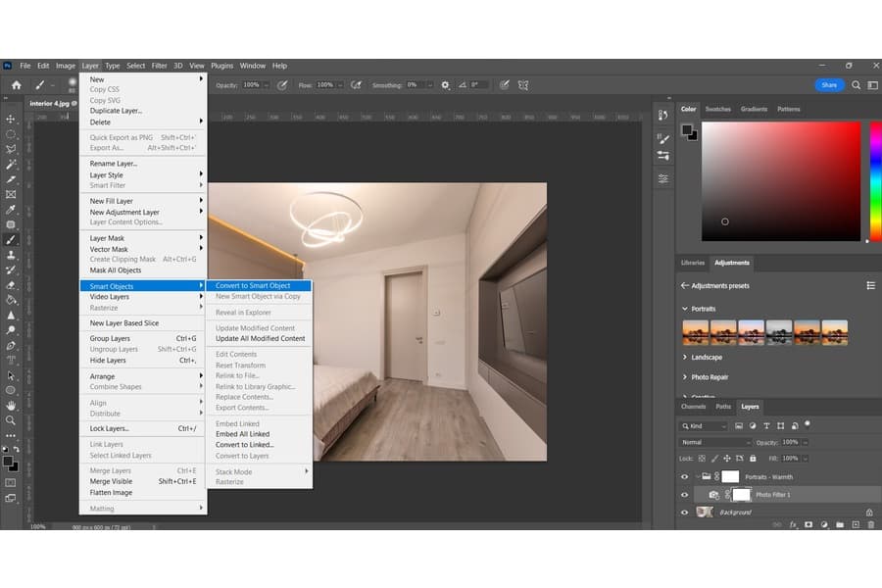Hide the Photo Filter 1 layer
The height and width of the screenshot is (588, 882).
pos(685,495)
